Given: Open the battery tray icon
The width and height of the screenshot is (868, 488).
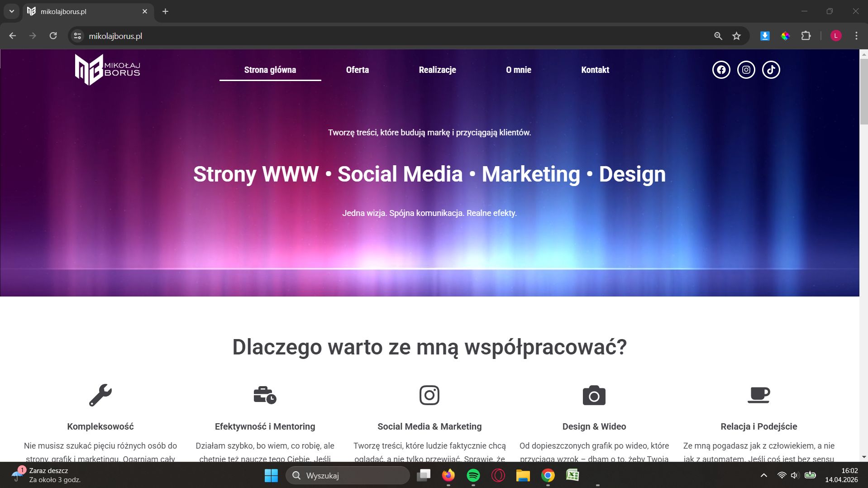Looking at the screenshot, I should point(810,475).
